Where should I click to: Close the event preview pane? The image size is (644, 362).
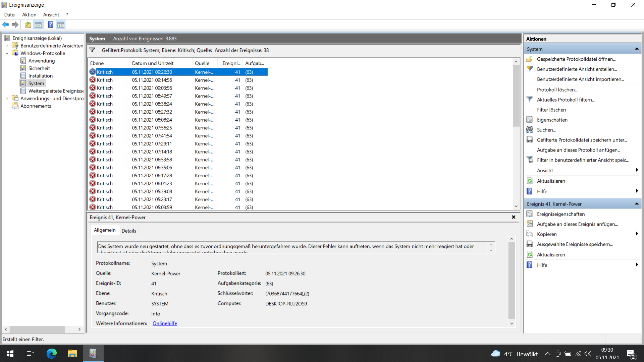click(x=513, y=217)
